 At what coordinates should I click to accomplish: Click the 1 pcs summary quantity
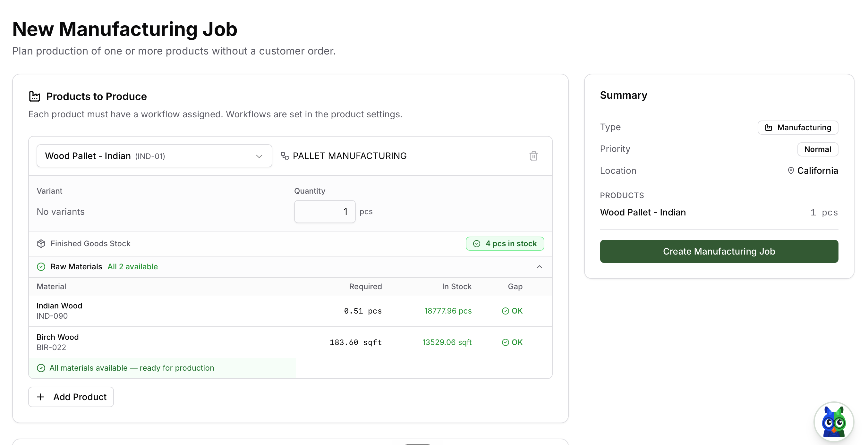pyautogui.click(x=824, y=212)
